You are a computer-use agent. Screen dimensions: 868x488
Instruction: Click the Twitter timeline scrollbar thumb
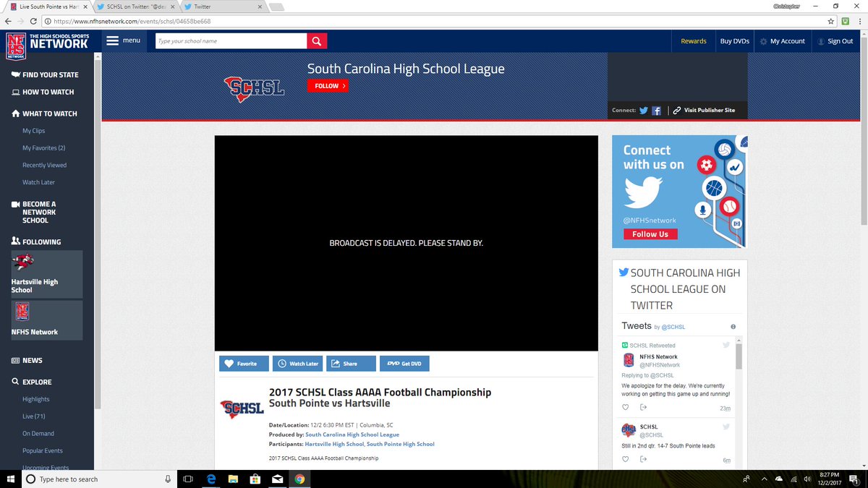pos(739,356)
